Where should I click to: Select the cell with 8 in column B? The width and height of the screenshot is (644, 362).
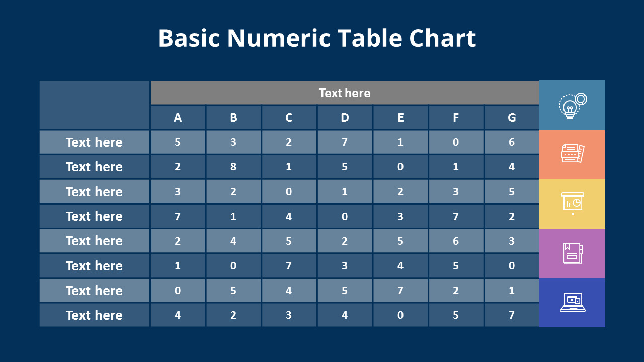[233, 167]
